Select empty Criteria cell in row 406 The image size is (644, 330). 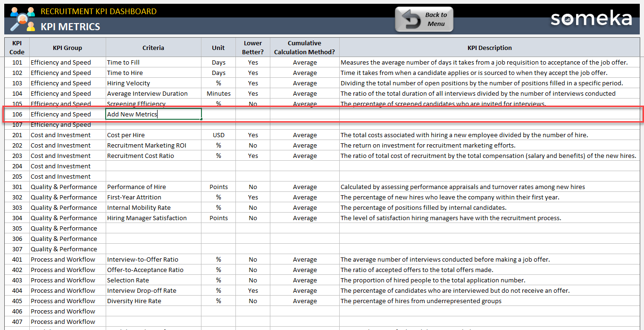point(153,311)
